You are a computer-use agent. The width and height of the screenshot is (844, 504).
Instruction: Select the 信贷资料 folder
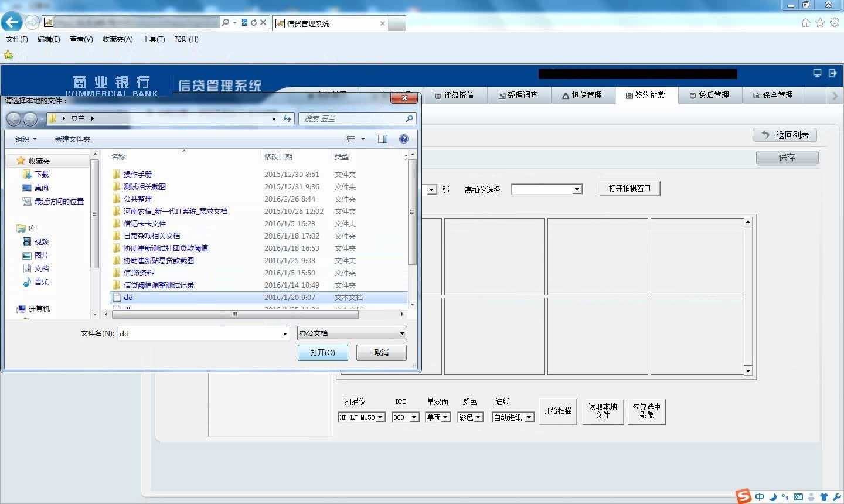pos(138,273)
